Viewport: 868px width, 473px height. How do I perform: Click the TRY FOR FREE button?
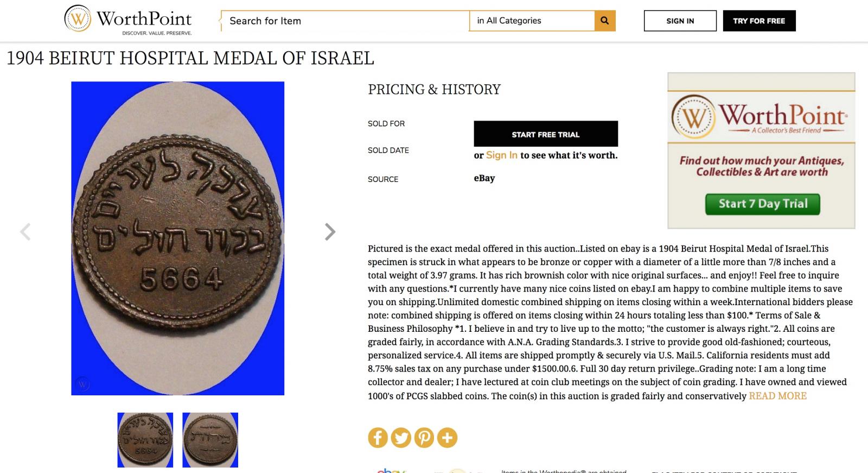759,21
